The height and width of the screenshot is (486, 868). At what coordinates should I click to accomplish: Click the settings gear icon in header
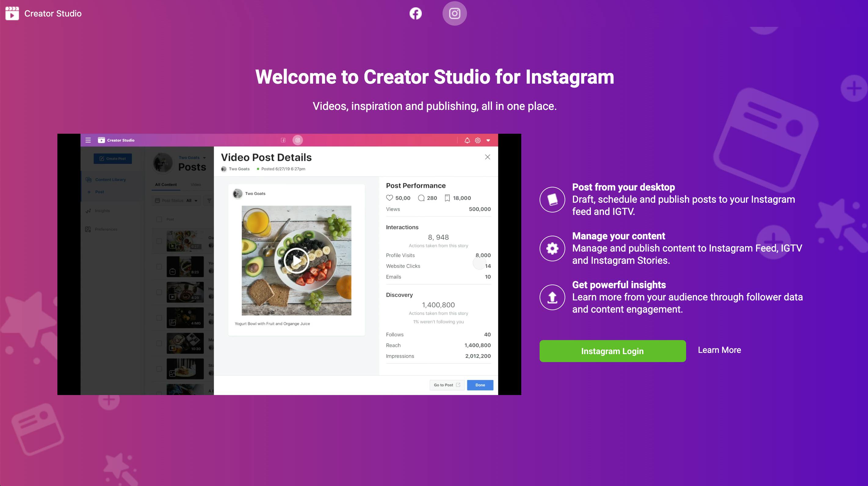[x=477, y=140]
